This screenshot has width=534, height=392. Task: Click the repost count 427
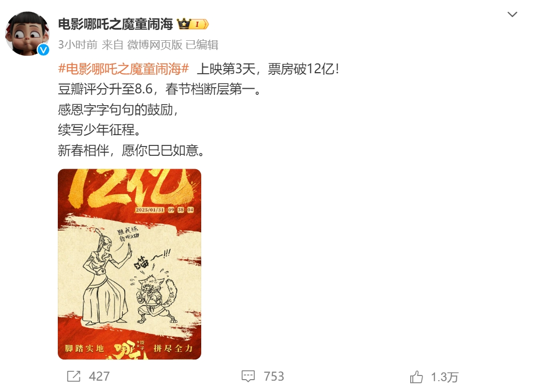(x=99, y=377)
